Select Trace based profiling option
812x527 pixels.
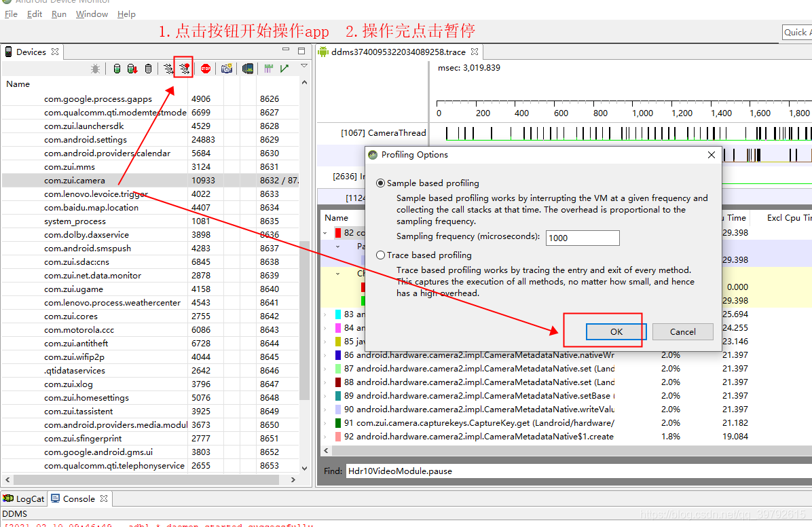pyautogui.click(x=381, y=255)
